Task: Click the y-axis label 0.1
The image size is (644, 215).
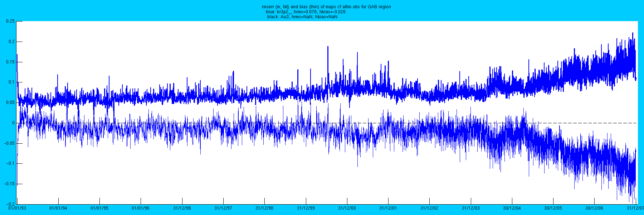Action: 11,82
